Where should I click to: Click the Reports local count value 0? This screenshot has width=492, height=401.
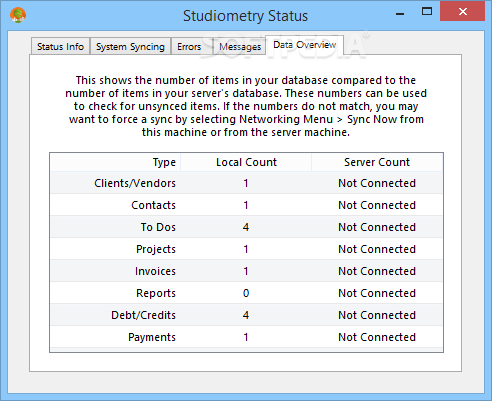(x=246, y=293)
